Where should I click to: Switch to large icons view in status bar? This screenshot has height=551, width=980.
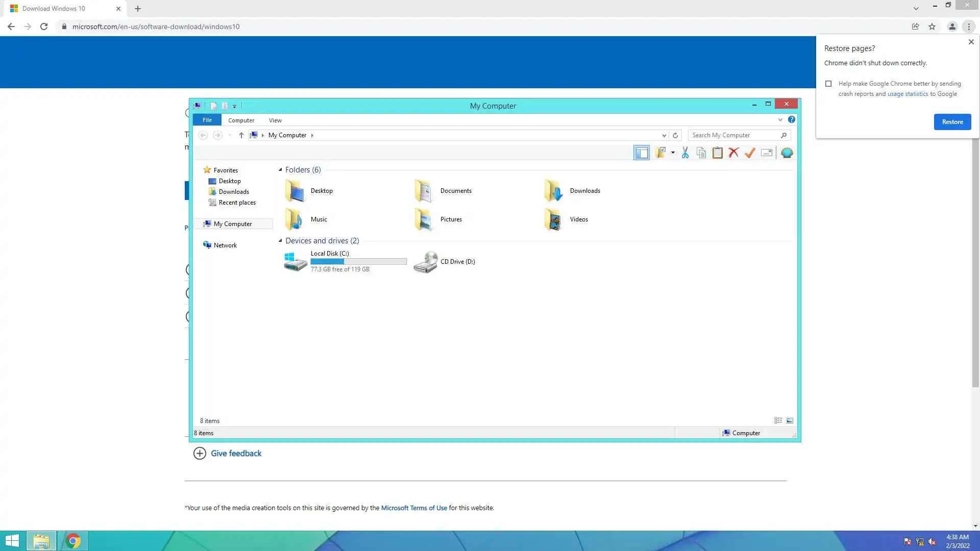tap(790, 420)
